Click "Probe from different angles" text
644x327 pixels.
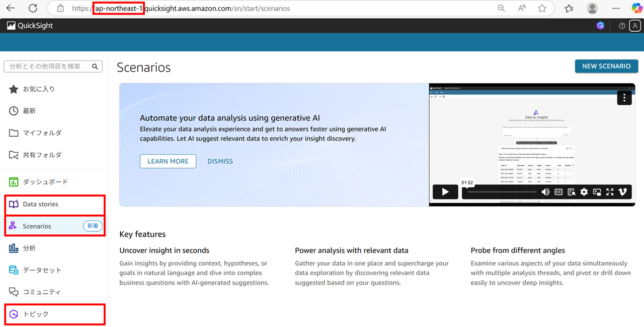pos(518,250)
